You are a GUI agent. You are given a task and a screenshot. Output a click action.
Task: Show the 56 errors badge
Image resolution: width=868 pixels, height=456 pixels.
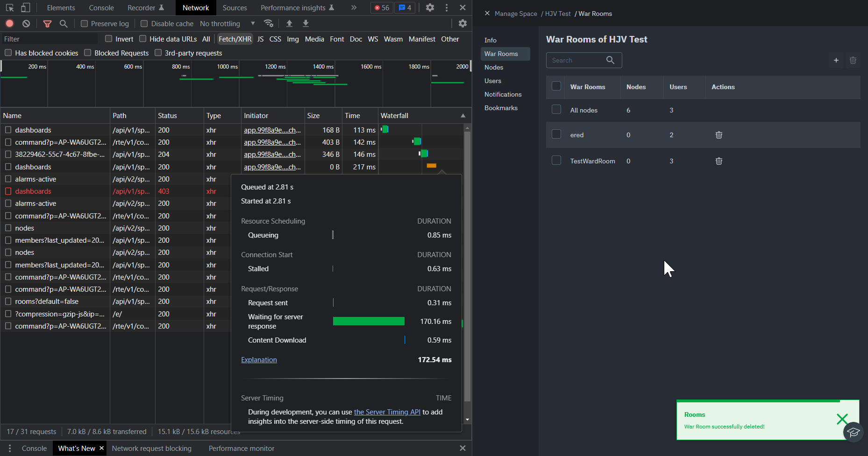point(382,7)
